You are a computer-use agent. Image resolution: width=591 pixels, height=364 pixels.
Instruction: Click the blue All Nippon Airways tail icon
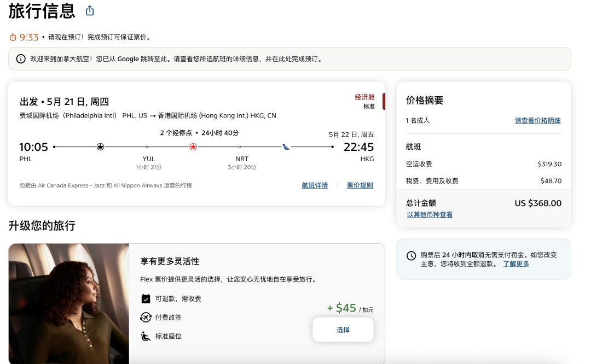tap(286, 147)
